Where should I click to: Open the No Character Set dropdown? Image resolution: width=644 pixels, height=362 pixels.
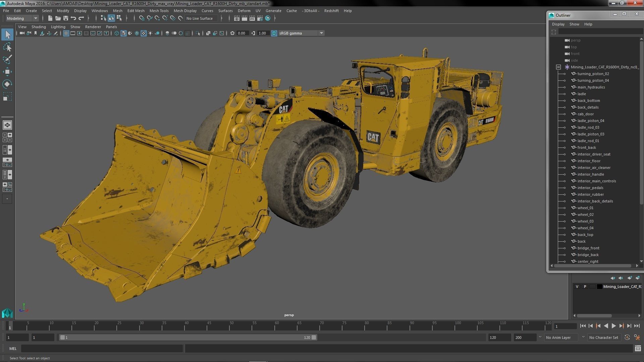coord(604,338)
